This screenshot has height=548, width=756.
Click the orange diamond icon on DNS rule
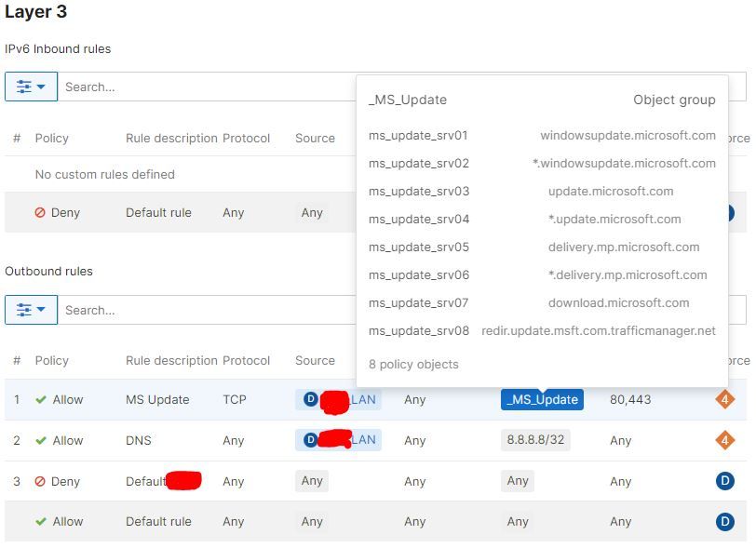[724, 440]
